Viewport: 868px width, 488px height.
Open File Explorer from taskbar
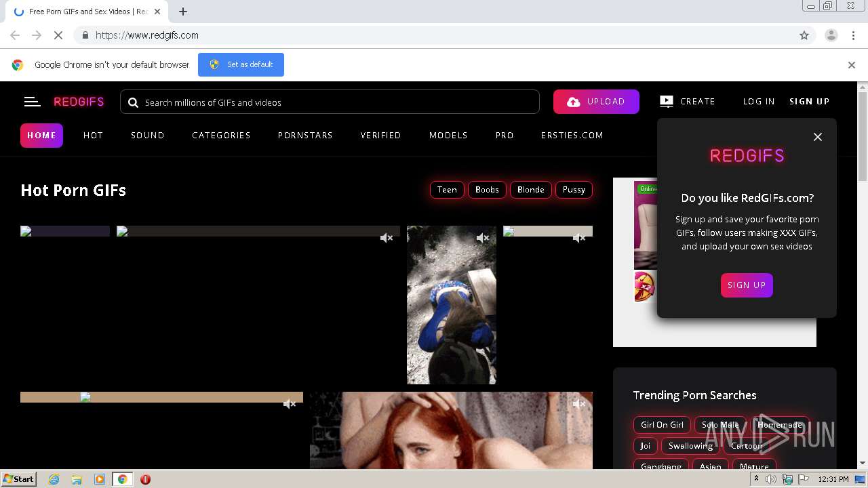[x=77, y=479]
